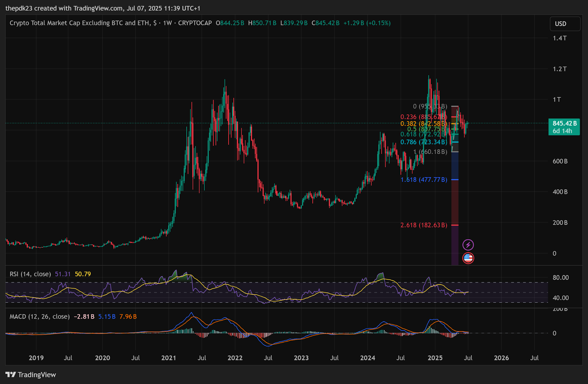Click the 2019 time axis label

click(36, 358)
